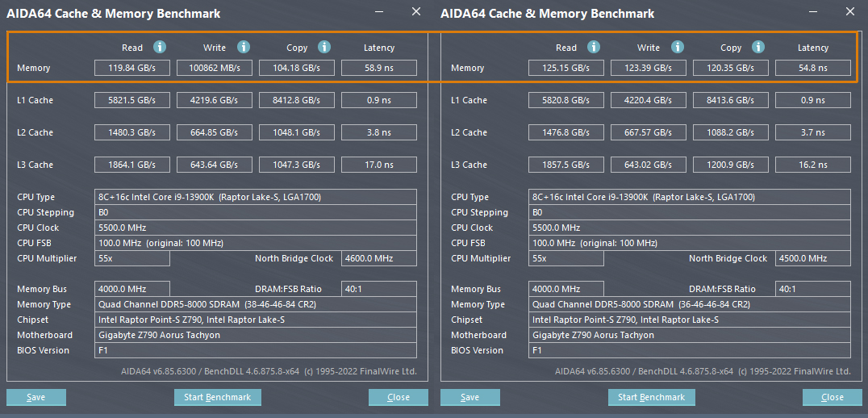
Task: Start Benchmark in the right window
Action: pos(651,397)
